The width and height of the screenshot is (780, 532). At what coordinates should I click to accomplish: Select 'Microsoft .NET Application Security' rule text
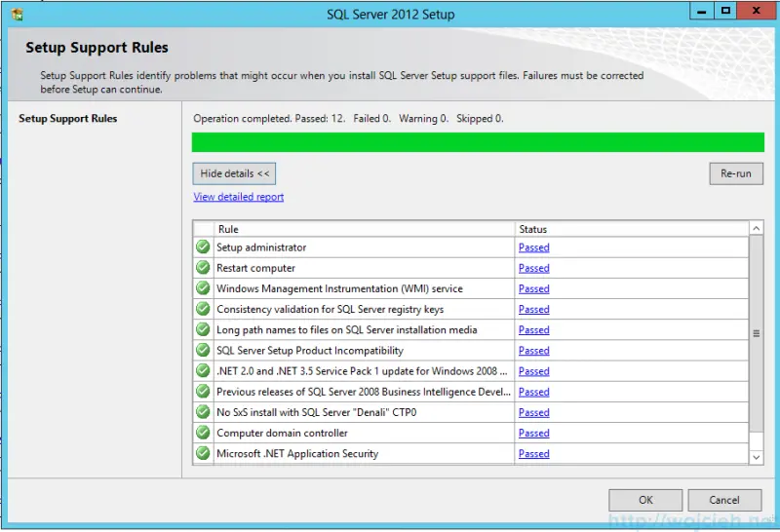click(x=297, y=453)
